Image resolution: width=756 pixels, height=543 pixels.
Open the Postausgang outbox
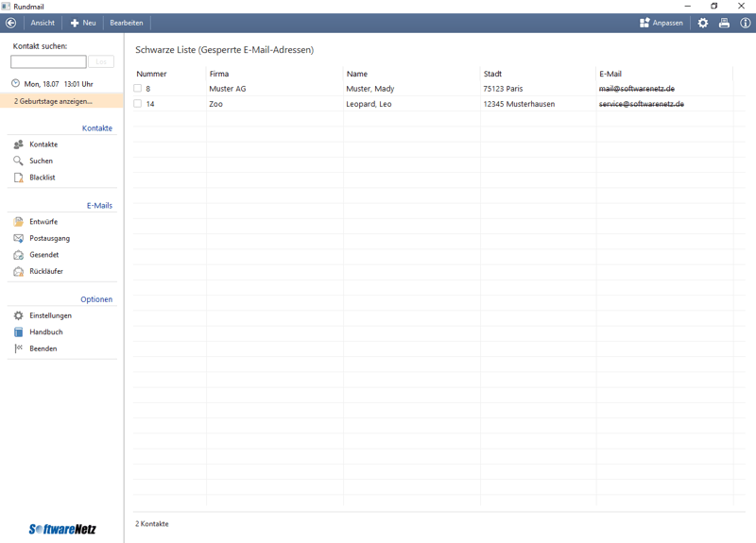(49, 238)
